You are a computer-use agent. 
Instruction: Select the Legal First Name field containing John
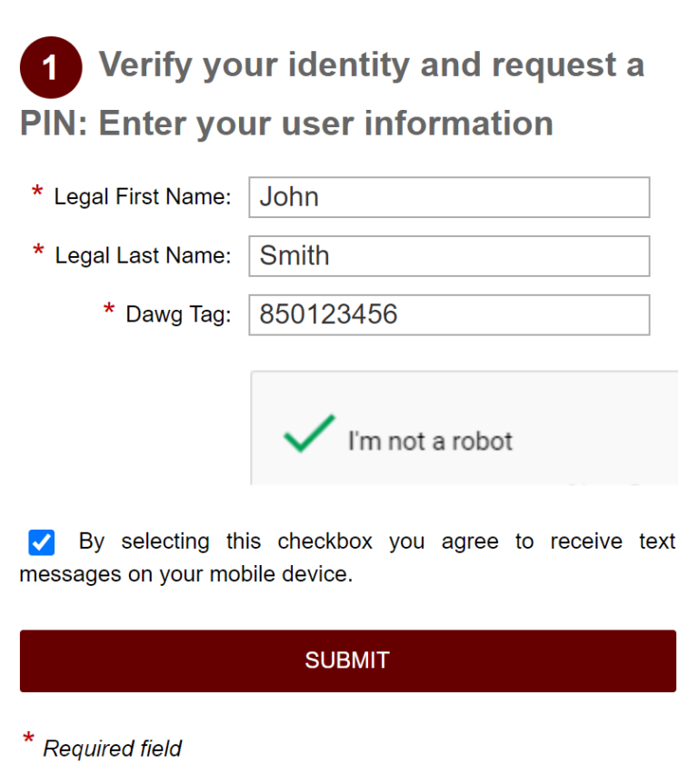[449, 197]
